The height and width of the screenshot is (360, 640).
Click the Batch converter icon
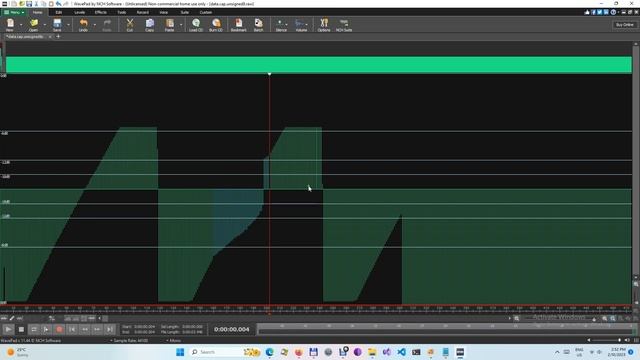tap(258, 24)
